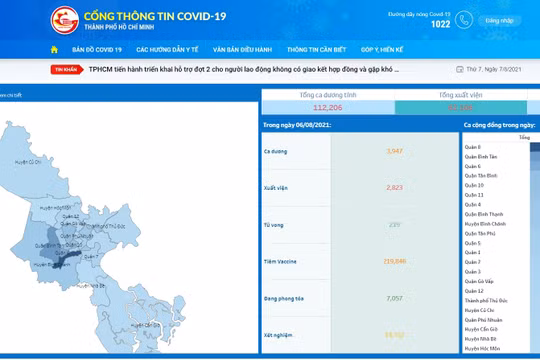Select 'Quận Phú Nhuận' in district list
540x360 pixels.
point(484,320)
